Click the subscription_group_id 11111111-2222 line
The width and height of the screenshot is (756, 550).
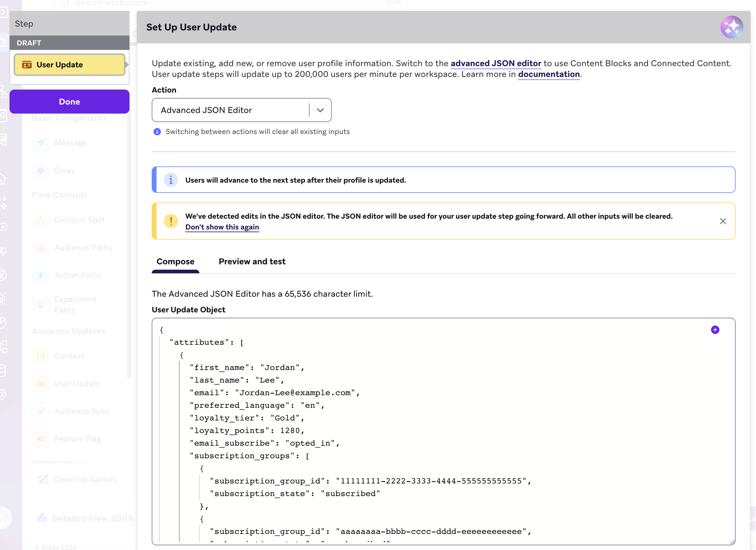370,481
